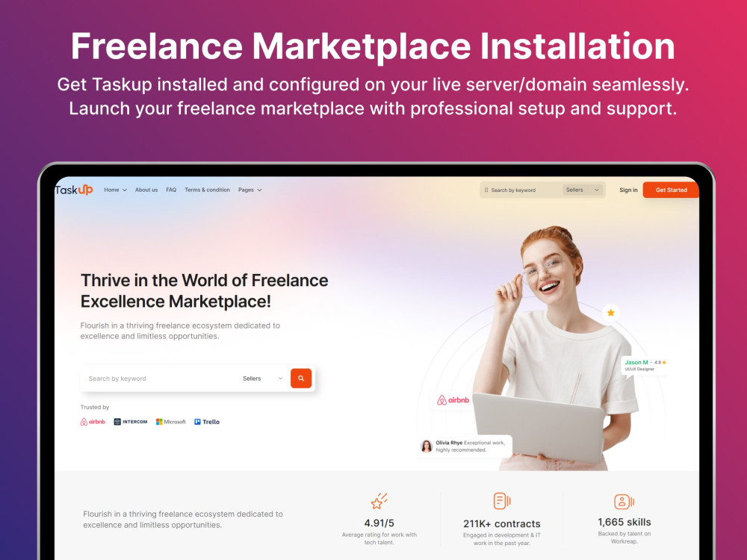Click the airbnb logo under Trusted by
This screenshot has height=560, width=747.
(93, 422)
